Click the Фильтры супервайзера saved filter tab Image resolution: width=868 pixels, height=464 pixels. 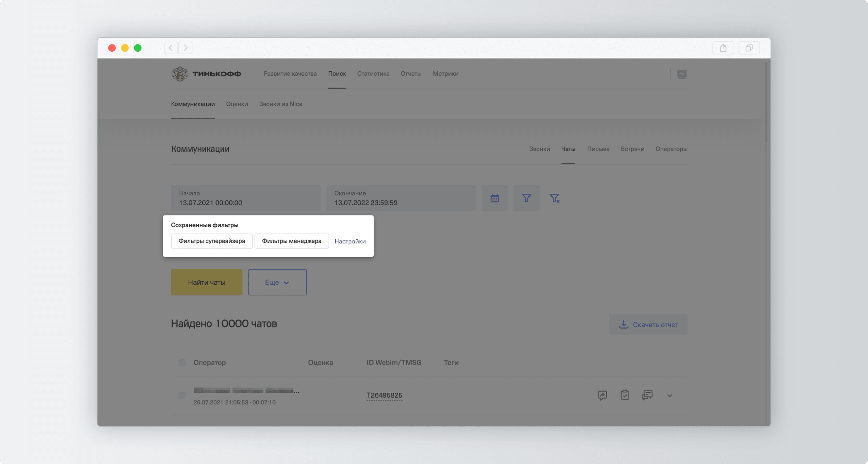pos(212,241)
